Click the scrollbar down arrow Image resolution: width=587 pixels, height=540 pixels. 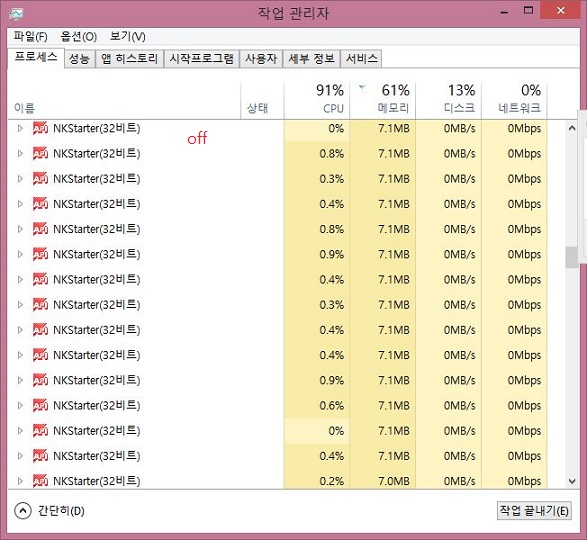572,481
